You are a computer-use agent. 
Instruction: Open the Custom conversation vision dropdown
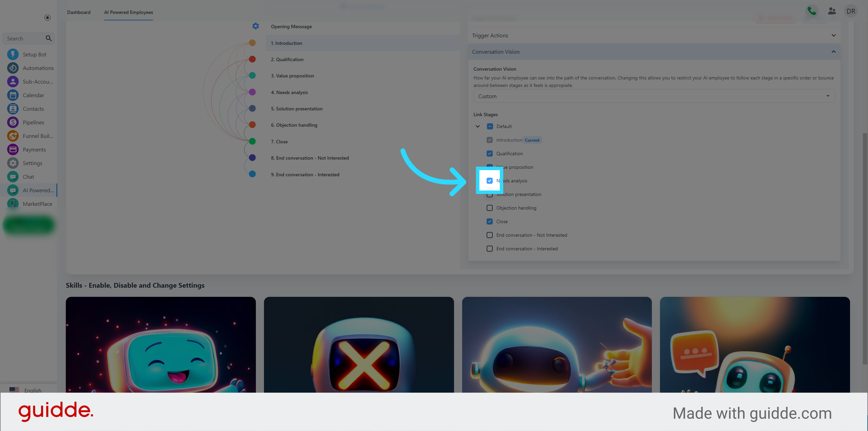click(654, 96)
